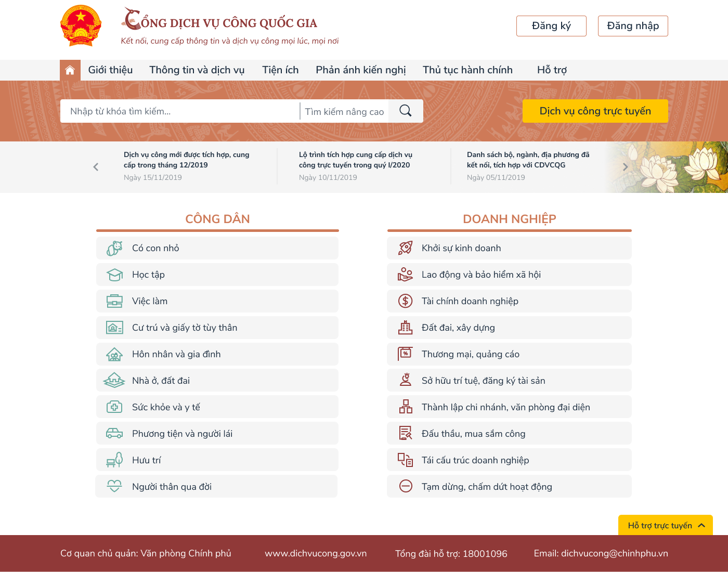The image size is (728, 572).
Task: Focus the Nhập từ khóa tìm kiếm field
Action: coord(180,111)
